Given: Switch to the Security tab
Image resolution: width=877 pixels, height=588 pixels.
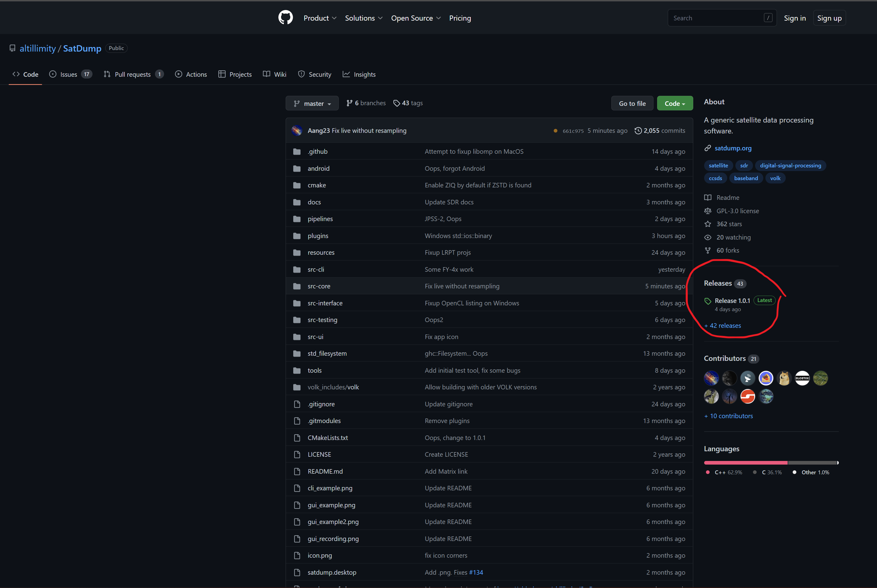Looking at the screenshot, I should [314, 74].
